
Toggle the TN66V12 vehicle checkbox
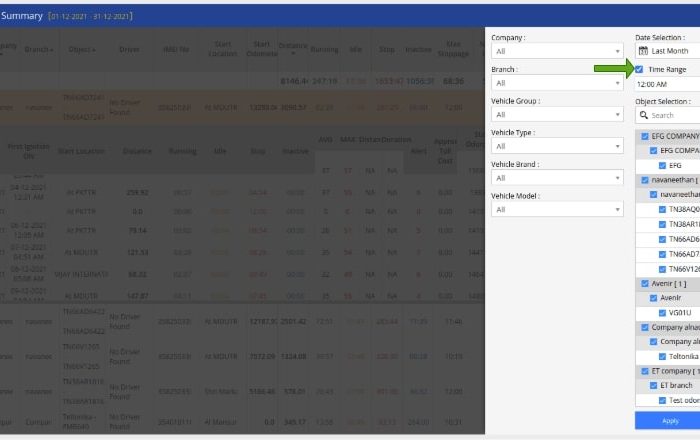coord(663,268)
